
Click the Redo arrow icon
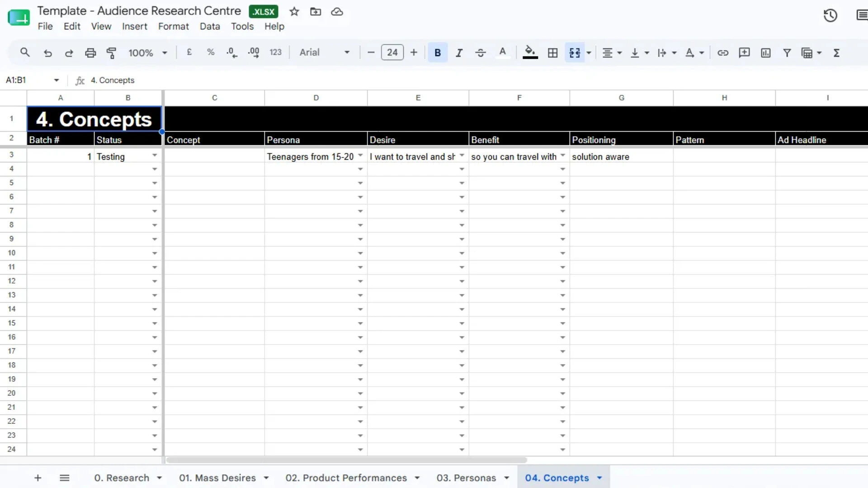tap(69, 53)
